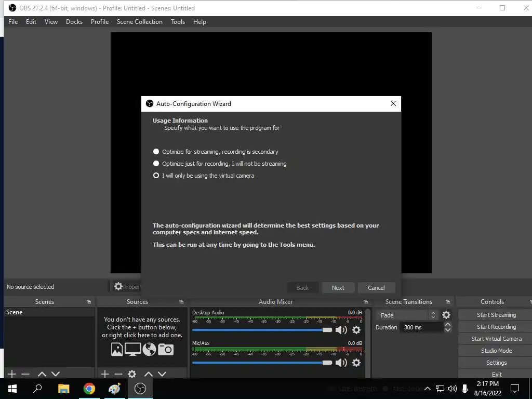Select Scene in the Scenes list
The image size is (532, 399).
(x=49, y=312)
